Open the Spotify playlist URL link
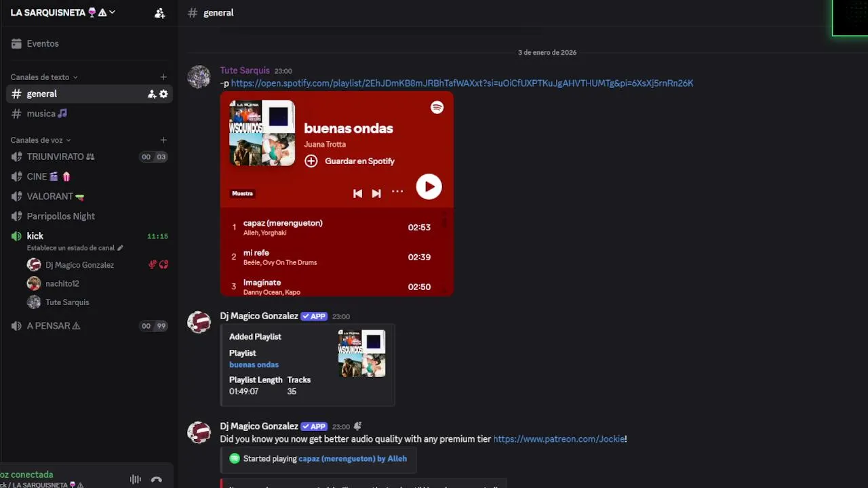The image size is (868, 488). (x=462, y=83)
